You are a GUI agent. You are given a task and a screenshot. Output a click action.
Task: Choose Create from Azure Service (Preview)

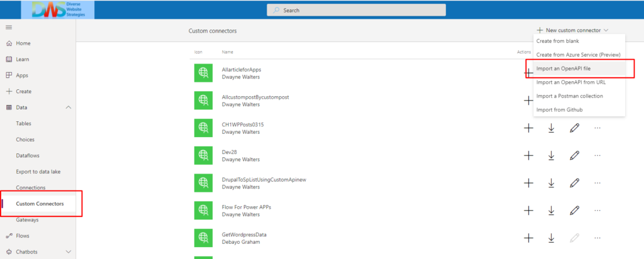click(579, 55)
